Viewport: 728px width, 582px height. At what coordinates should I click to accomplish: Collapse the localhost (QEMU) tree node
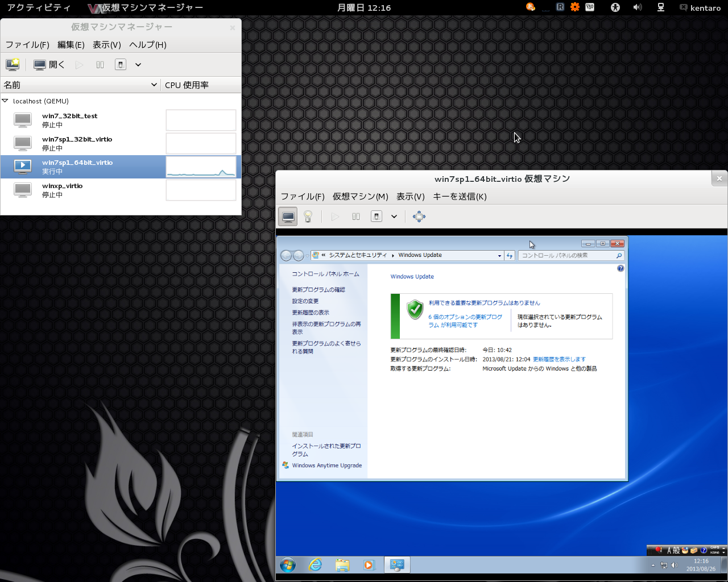(5, 101)
